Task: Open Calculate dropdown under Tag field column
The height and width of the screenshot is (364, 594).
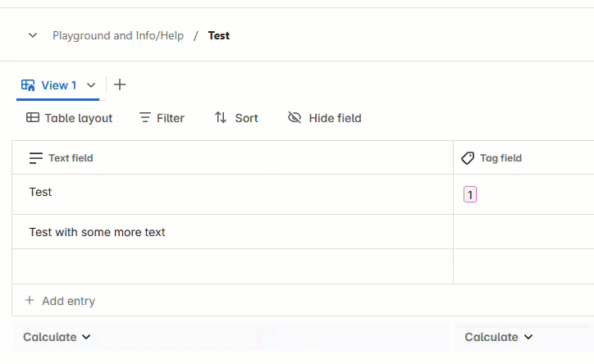Action: click(x=499, y=337)
